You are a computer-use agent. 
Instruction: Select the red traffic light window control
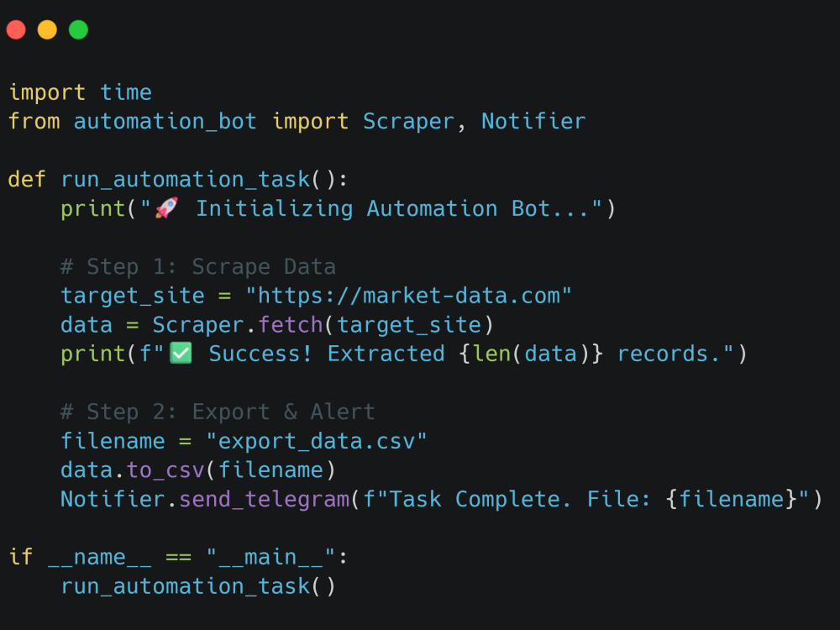click(x=15, y=29)
